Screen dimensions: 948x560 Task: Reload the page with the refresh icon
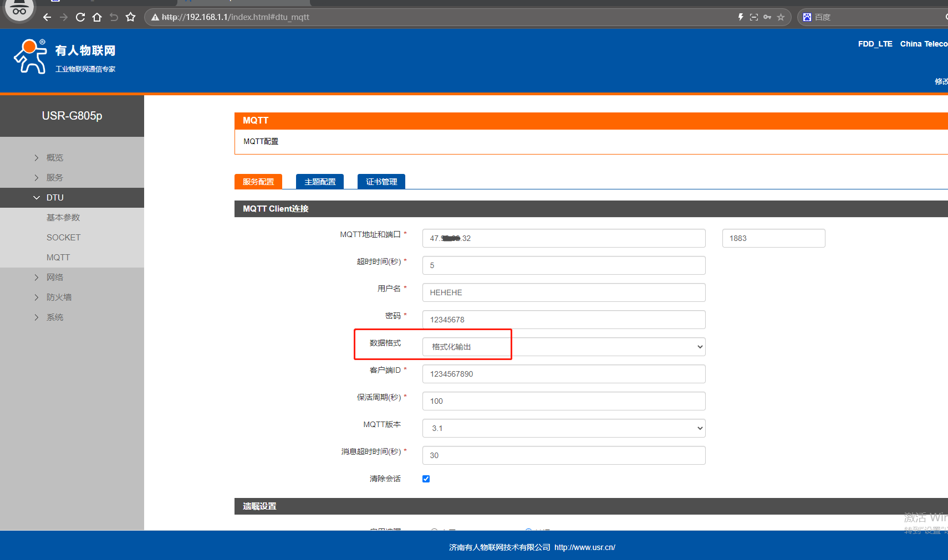tap(80, 17)
